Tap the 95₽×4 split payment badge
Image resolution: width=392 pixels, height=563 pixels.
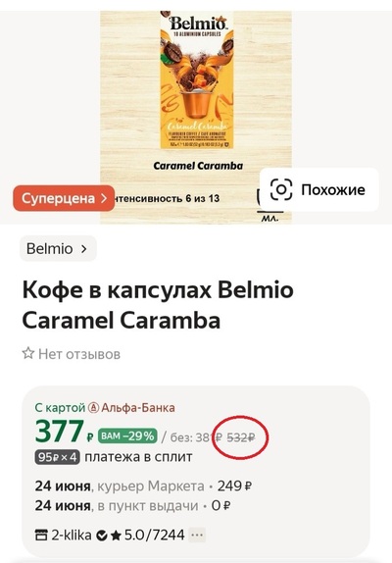[58, 457]
